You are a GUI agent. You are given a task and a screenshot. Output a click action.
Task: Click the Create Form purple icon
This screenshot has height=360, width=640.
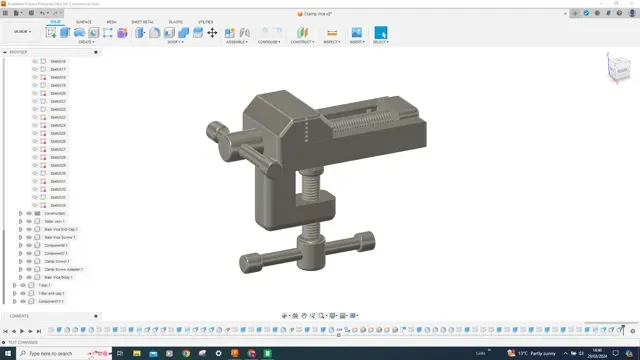(x=122, y=33)
